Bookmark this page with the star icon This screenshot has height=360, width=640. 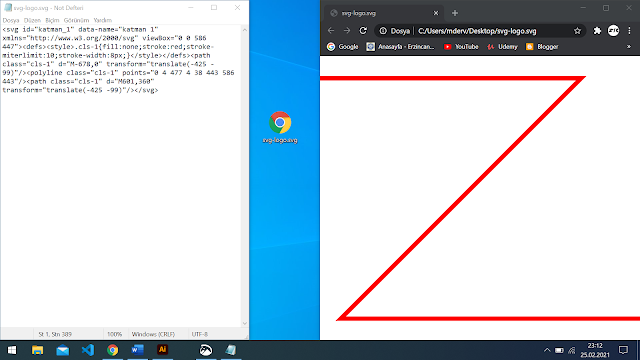(x=577, y=31)
